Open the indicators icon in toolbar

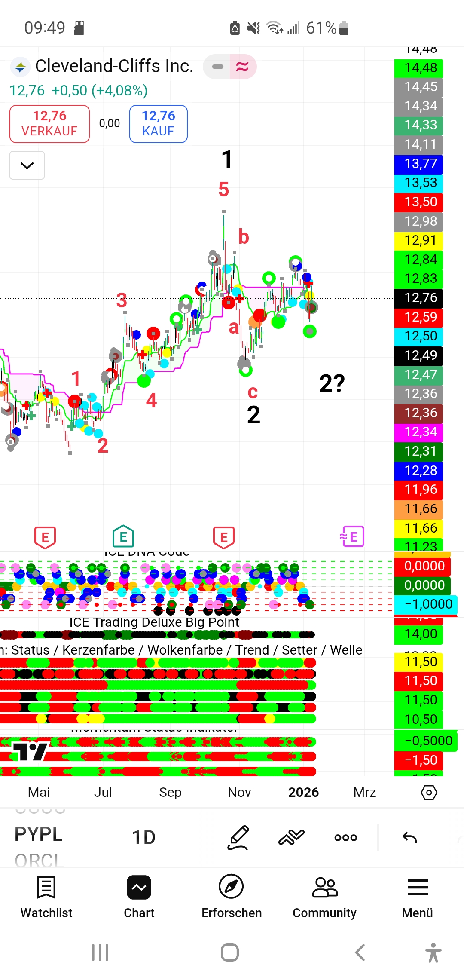pyautogui.click(x=291, y=837)
